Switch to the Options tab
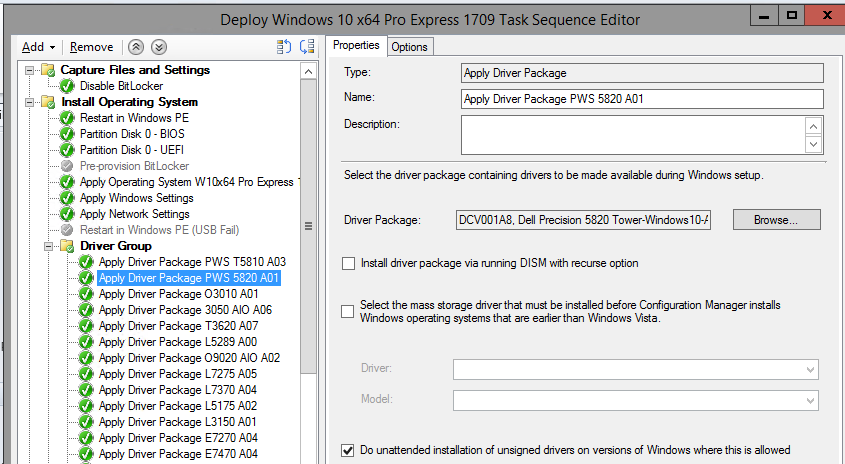 (409, 47)
